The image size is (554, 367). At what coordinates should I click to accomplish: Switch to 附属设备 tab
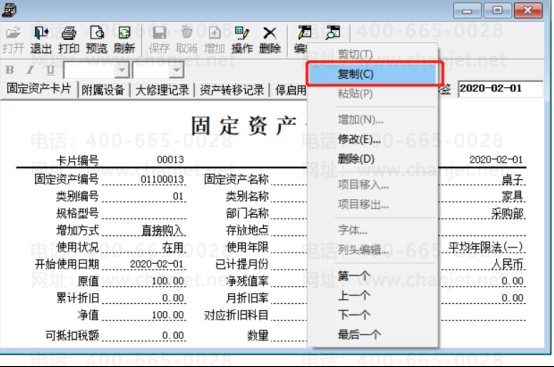coord(103,90)
